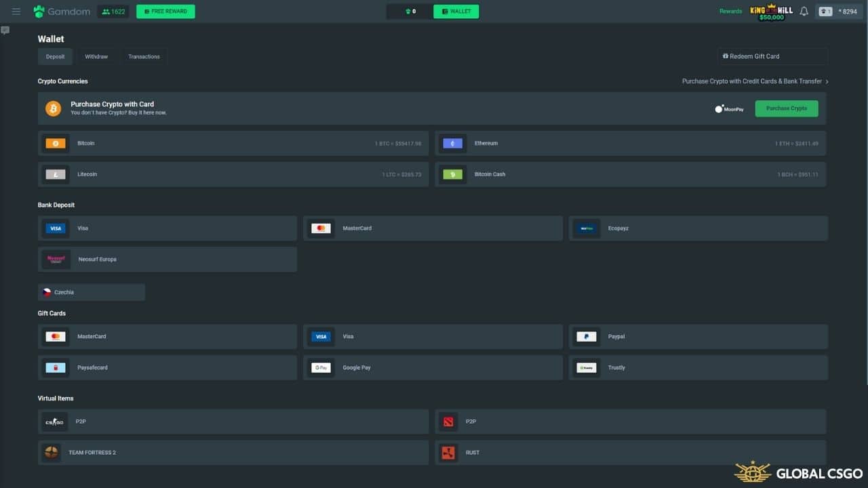Select the Team Fortress 2 icon

tap(52, 453)
